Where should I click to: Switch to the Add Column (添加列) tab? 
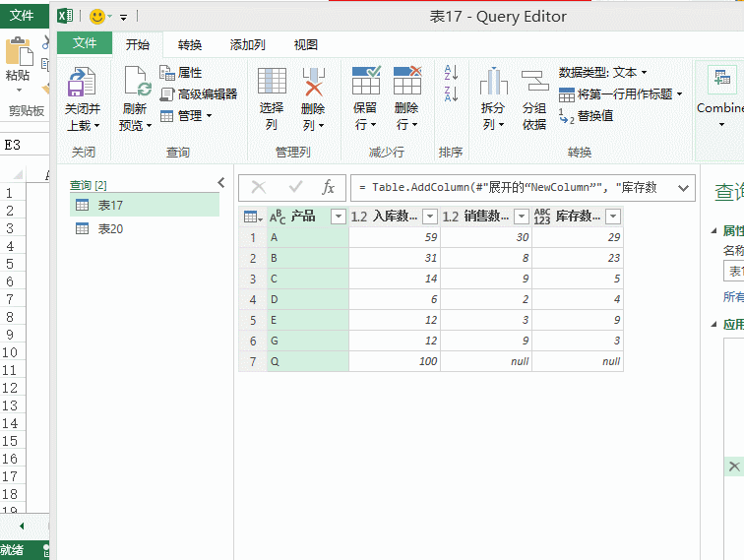247,44
